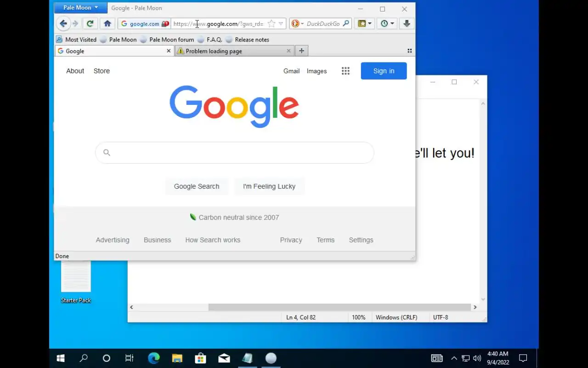Expand the address bar history dropdown
This screenshot has height=368, width=588.
pyautogui.click(x=281, y=24)
